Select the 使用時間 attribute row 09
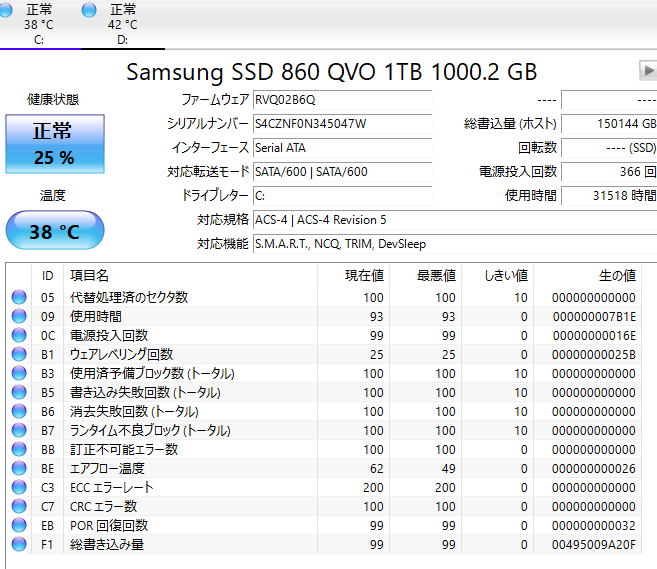This screenshot has height=569, width=657. [323, 316]
